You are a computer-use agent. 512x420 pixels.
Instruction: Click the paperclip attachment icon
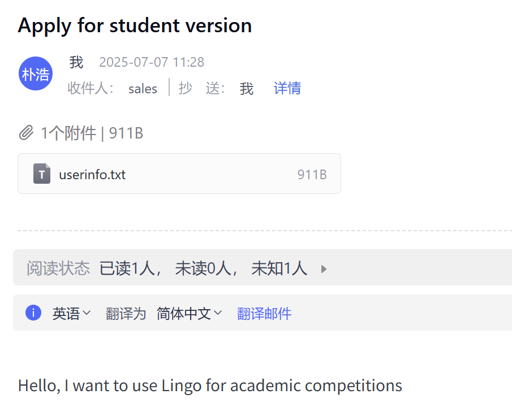(x=26, y=133)
